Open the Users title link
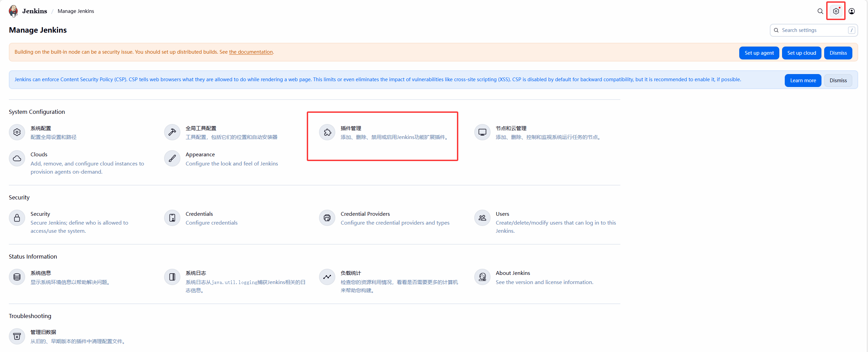This screenshot has width=868, height=352. [x=502, y=214]
